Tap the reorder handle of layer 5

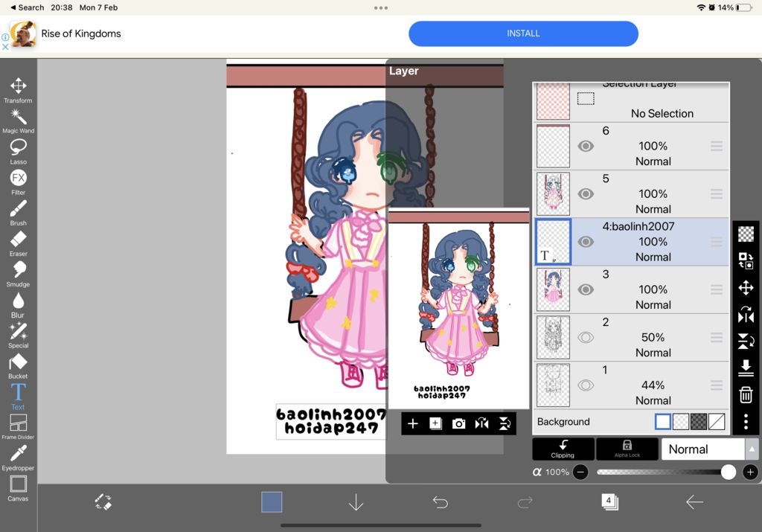coord(717,194)
